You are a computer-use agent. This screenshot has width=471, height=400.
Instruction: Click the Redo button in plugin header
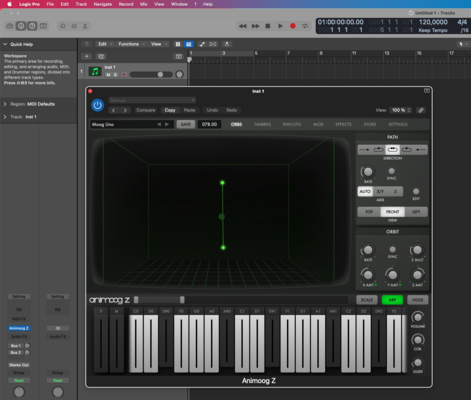[232, 110]
